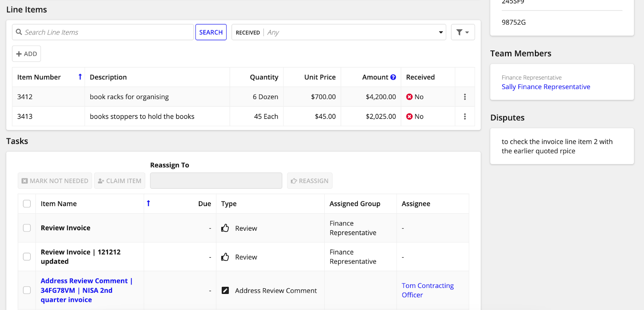
Task: Click the $4,200.00 amount cell
Action: tap(381, 97)
